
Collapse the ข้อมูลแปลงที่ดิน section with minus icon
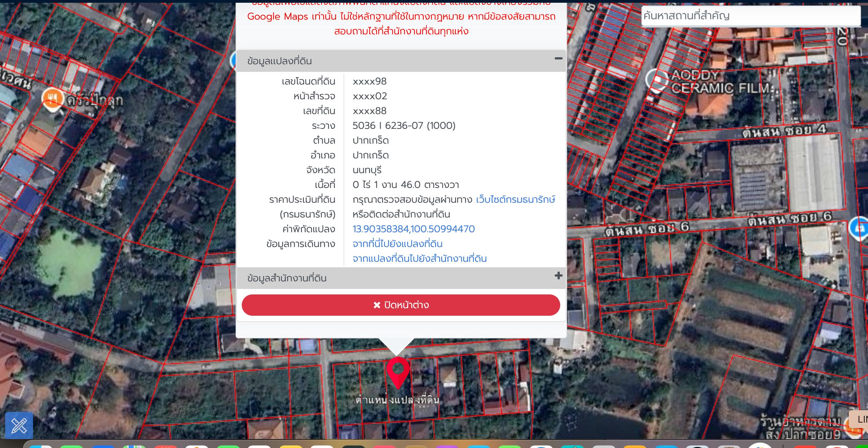tap(558, 59)
